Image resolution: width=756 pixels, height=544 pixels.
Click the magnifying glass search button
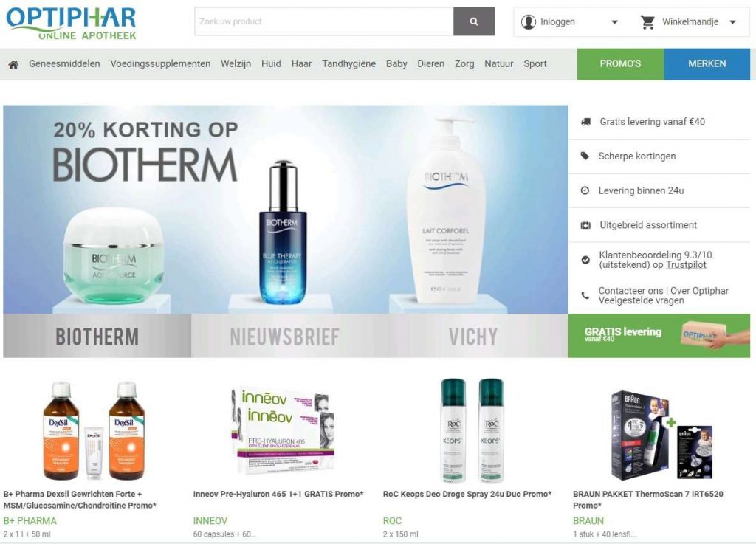pyautogui.click(x=474, y=21)
